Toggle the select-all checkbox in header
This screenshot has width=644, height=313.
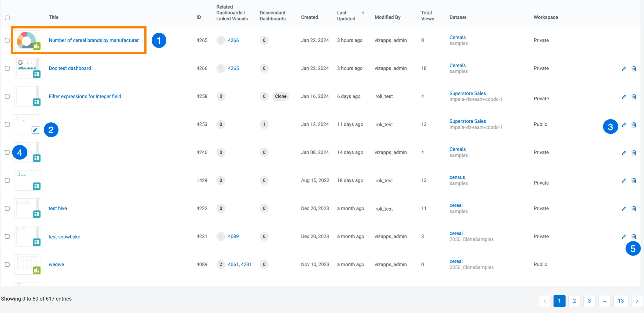(x=7, y=18)
